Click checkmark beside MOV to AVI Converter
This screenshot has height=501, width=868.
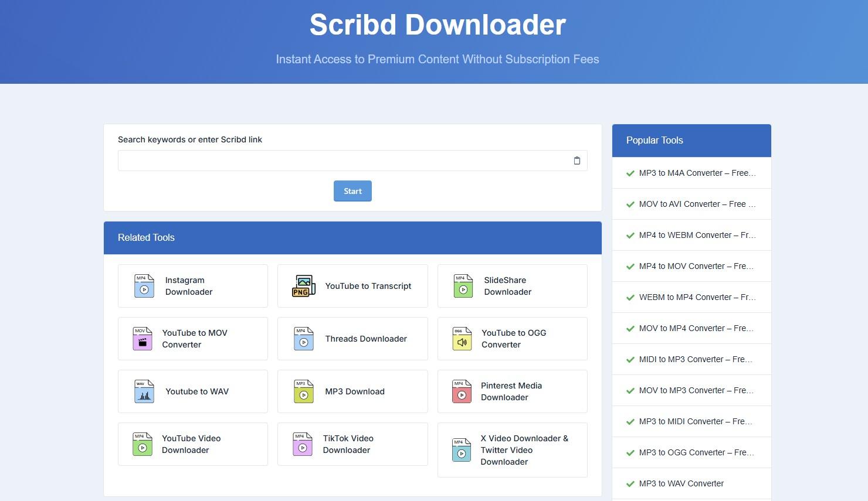click(630, 205)
